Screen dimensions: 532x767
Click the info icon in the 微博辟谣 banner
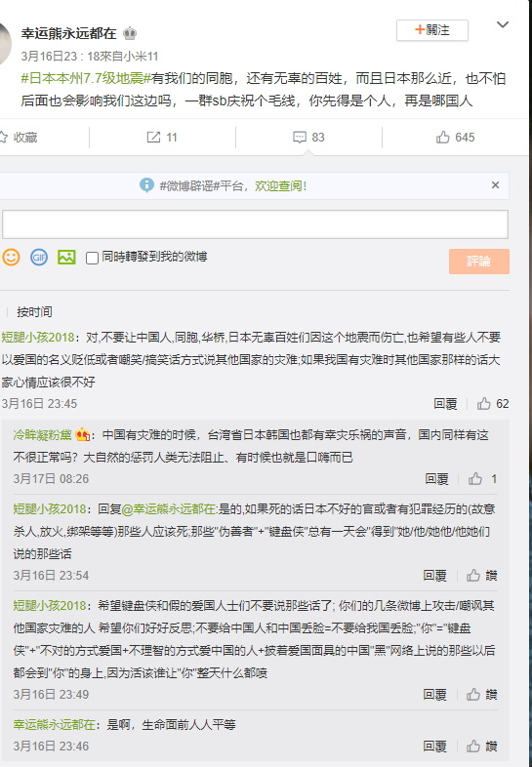[146, 185]
